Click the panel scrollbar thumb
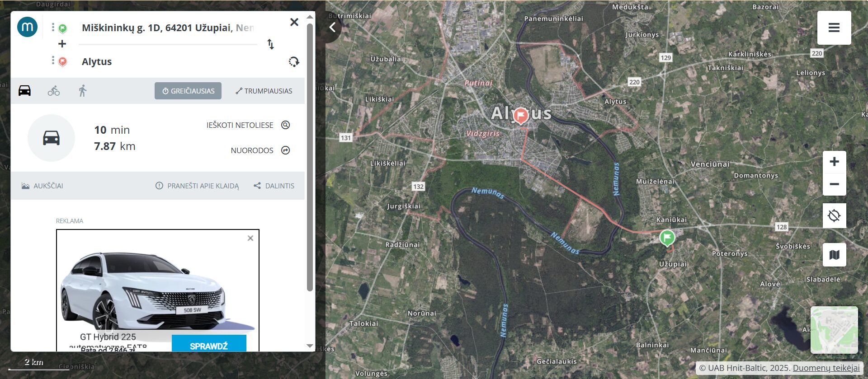The height and width of the screenshot is (379, 868). [310, 157]
